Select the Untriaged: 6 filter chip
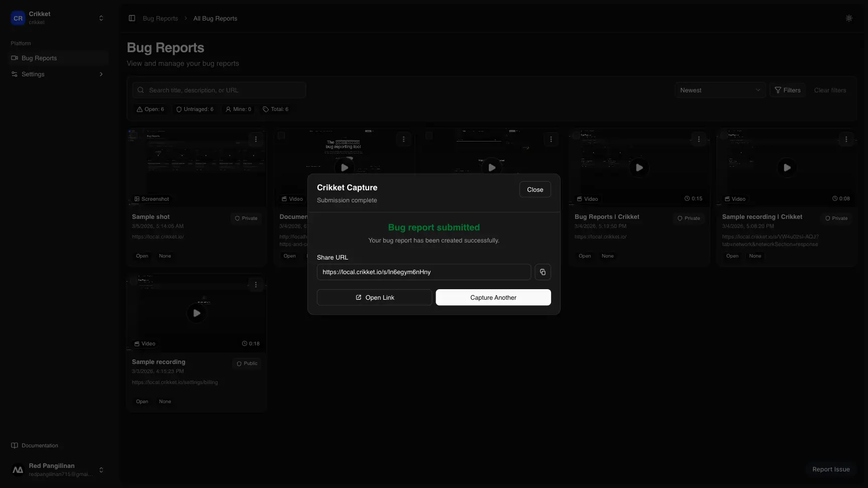The image size is (868, 488). click(x=195, y=109)
